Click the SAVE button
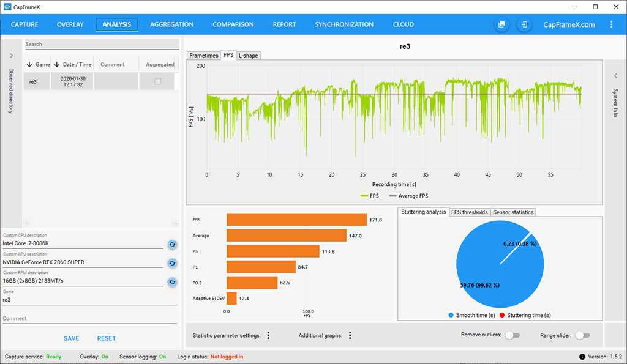The image size is (627, 364). [x=71, y=338]
